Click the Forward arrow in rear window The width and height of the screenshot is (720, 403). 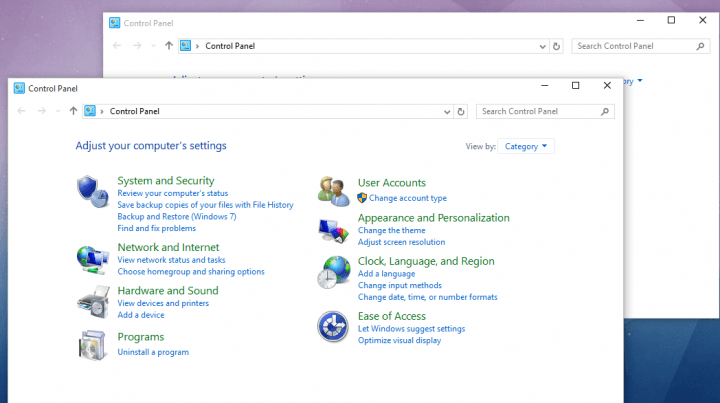tap(137, 46)
